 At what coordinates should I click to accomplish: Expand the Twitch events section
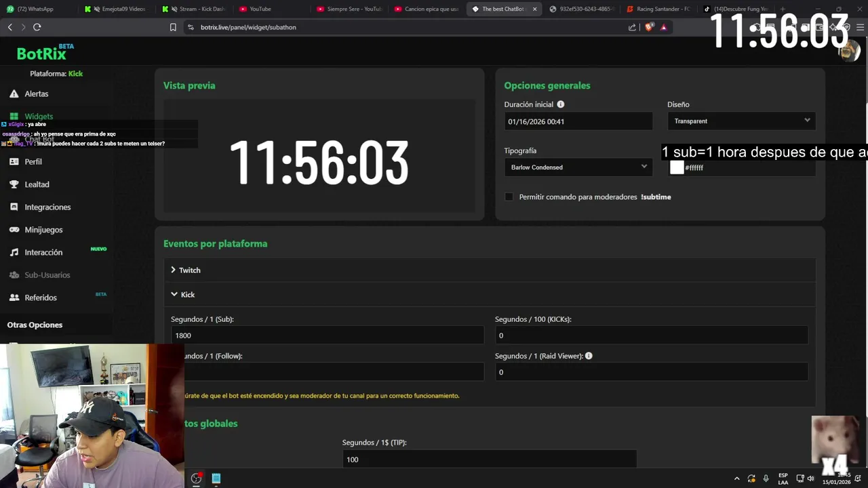tap(490, 270)
